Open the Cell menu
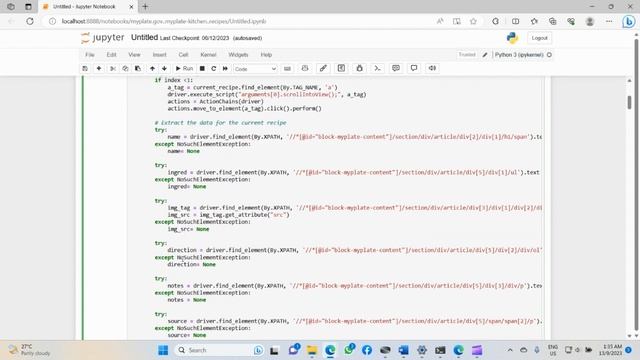The height and width of the screenshot is (360, 640). tap(183, 55)
